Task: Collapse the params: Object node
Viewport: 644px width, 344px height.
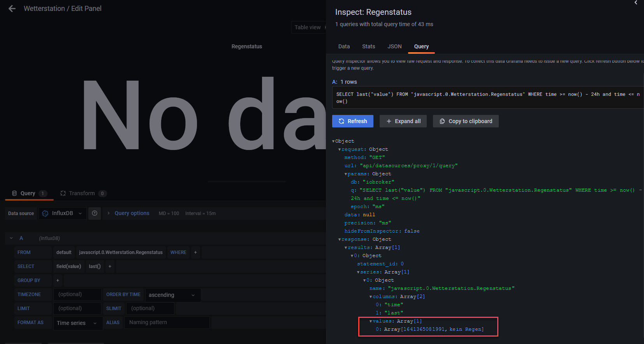Action: [346, 174]
